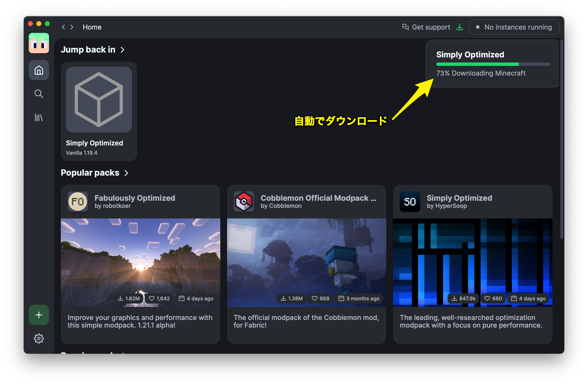Open the user avatar profile
The width and height of the screenshot is (588, 385).
[39, 43]
